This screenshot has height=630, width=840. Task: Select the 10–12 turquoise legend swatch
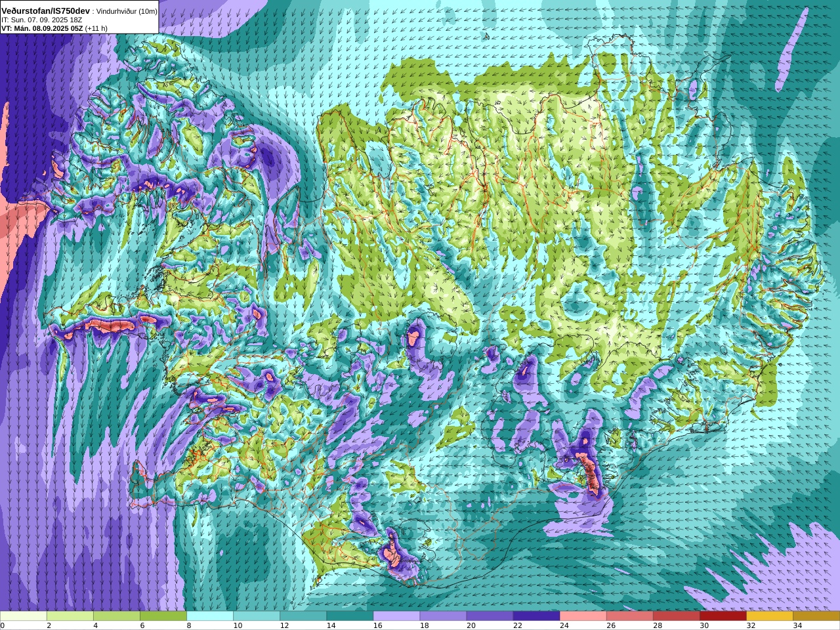257,616
